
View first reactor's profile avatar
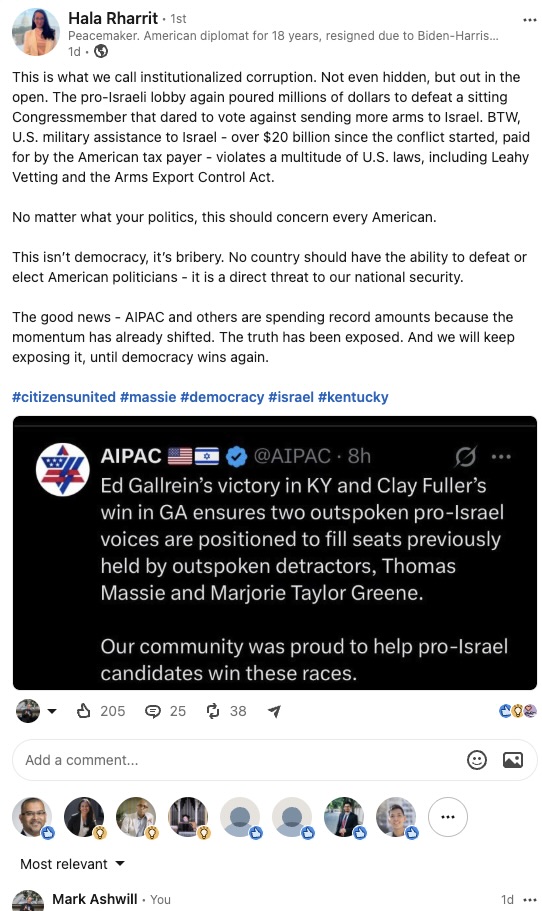click(32, 817)
